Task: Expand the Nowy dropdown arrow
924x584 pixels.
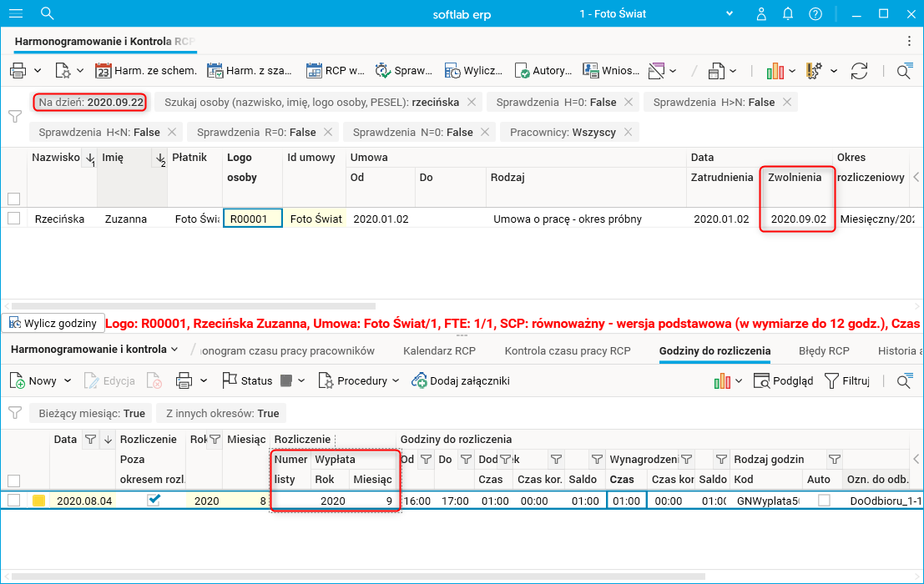Action: (x=68, y=381)
